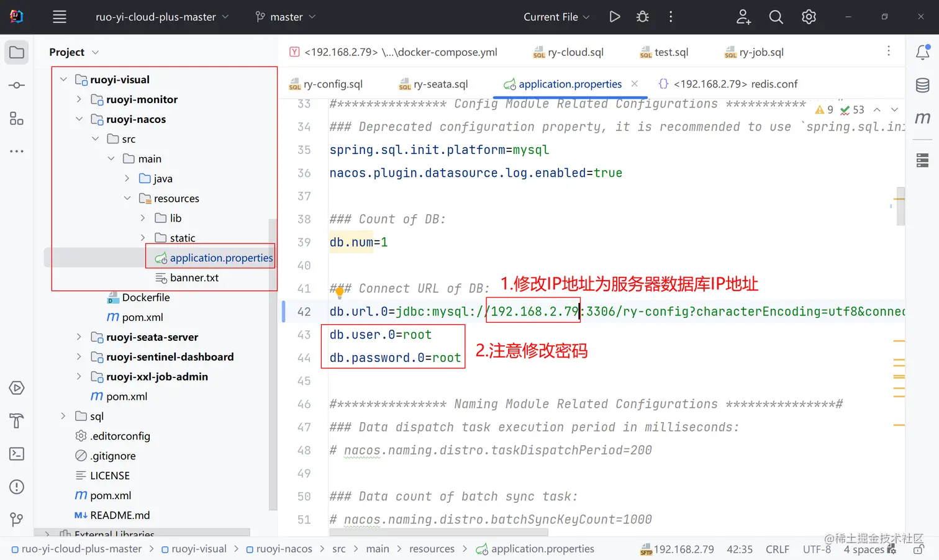Open editor tabs options menu
The width and height of the screenshot is (939, 560).
click(x=889, y=51)
